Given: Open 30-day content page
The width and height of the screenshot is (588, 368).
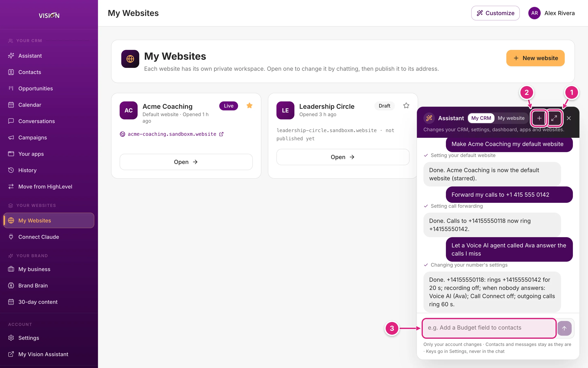Looking at the screenshot, I should 49,302.
